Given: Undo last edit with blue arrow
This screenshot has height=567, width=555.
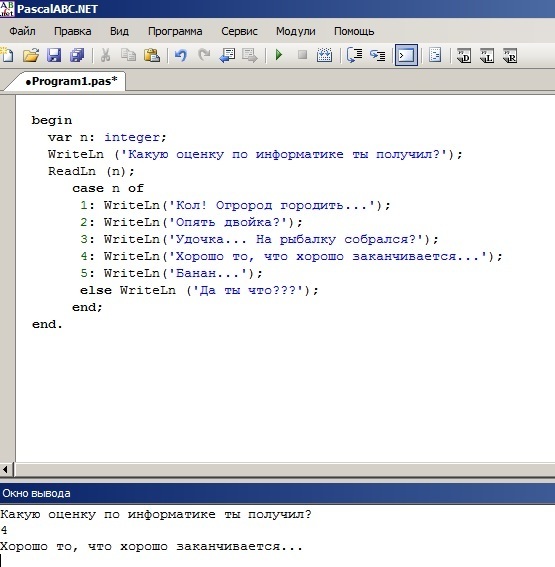Looking at the screenshot, I should pyautogui.click(x=181, y=55).
